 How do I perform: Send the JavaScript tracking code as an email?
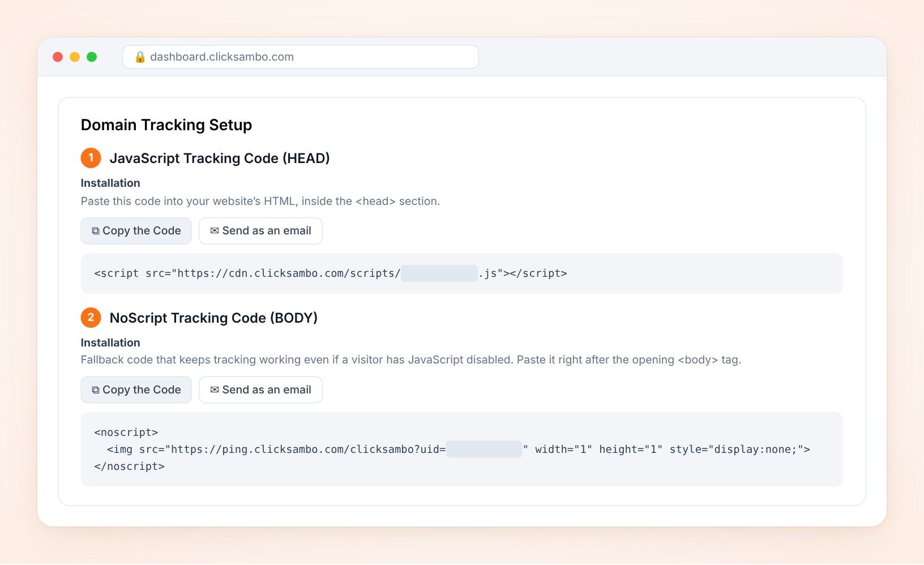coord(260,231)
